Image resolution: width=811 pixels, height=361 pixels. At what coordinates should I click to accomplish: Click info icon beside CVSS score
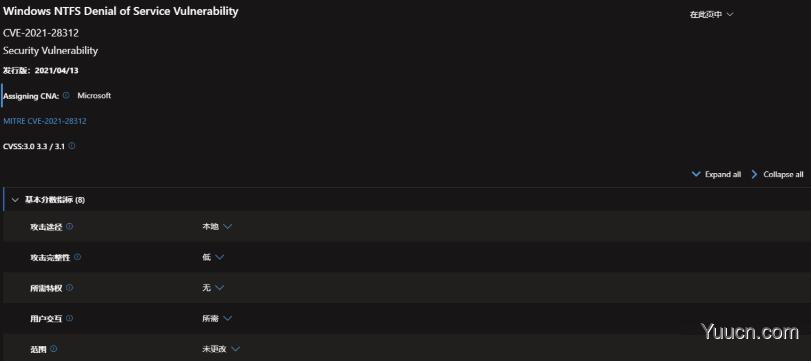[72, 146]
